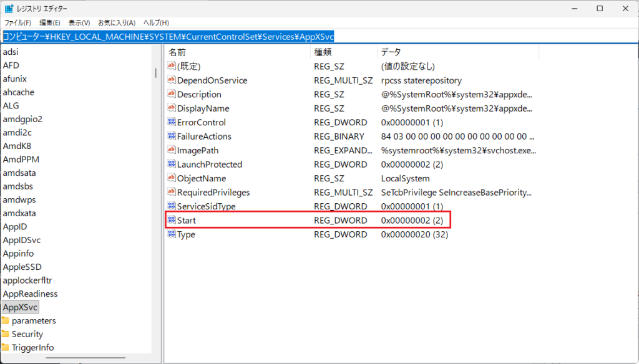Open the 表示(V) menu

point(79,22)
